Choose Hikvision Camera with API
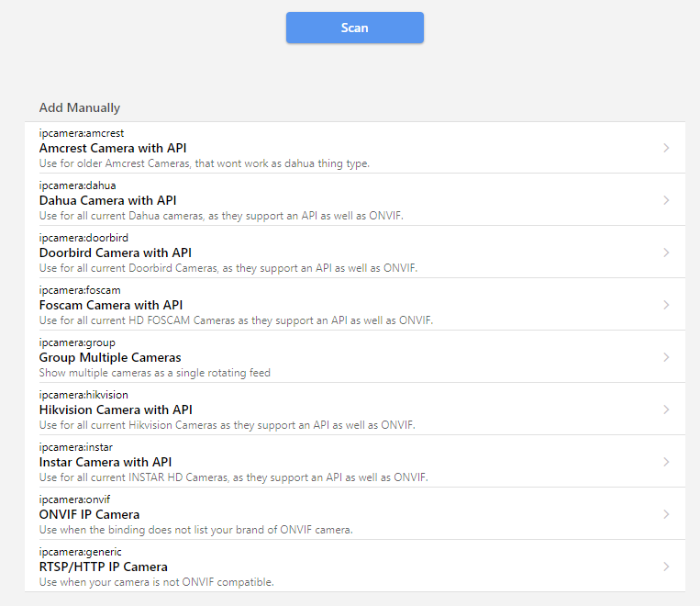 tap(116, 410)
